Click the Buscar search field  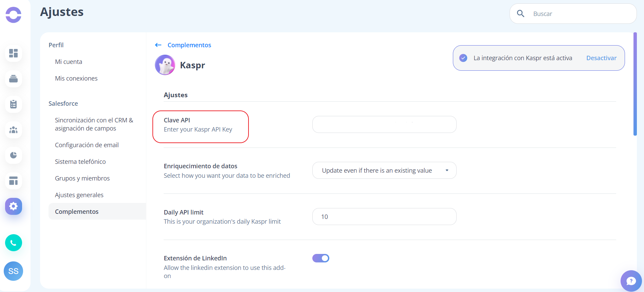573,14
